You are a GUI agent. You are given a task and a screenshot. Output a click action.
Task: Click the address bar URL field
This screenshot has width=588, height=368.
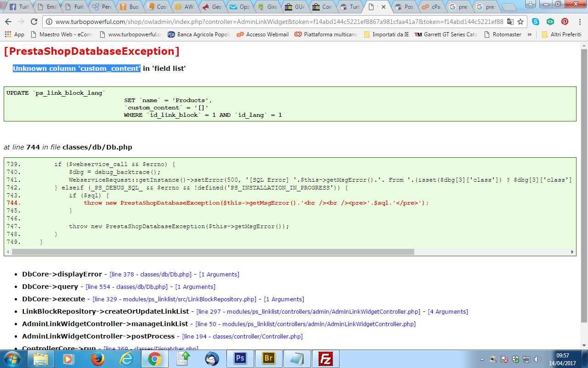[x=279, y=22]
